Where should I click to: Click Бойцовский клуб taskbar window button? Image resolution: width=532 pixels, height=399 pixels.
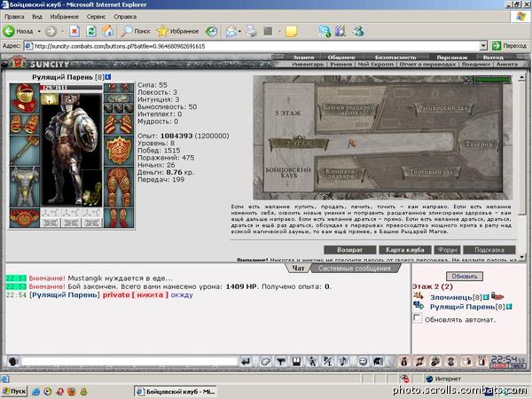tap(176, 392)
